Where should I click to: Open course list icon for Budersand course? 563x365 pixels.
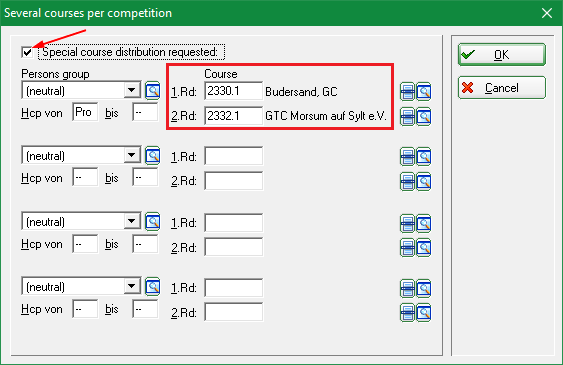(x=408, y=92)
